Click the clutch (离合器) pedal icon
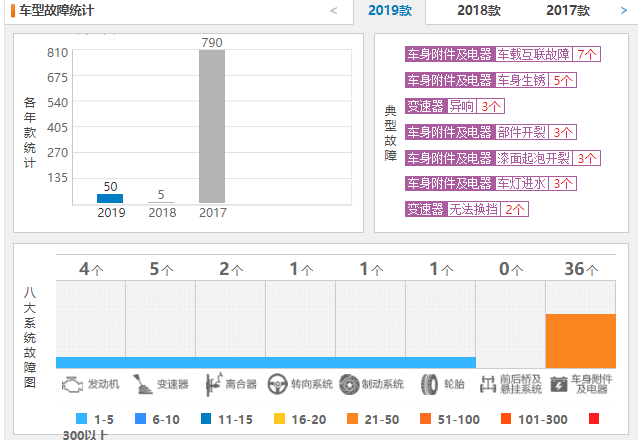638x440 pixels. pos(213,384)
